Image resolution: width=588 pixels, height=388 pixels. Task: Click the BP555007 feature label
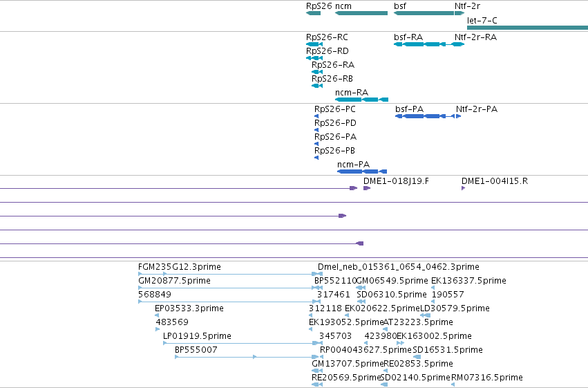(196, 350)
